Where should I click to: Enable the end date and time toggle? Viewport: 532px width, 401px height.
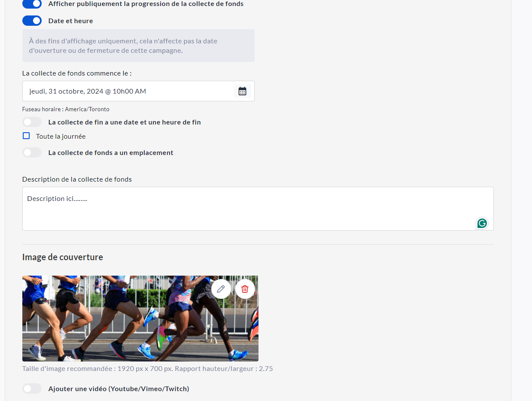(x=32, y=122)
